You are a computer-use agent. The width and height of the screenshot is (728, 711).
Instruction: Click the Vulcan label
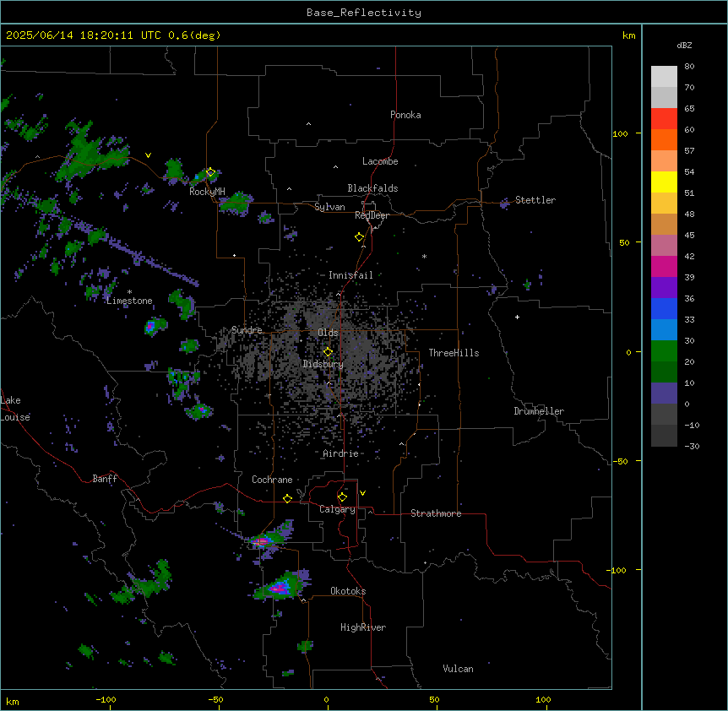(459, 669)
